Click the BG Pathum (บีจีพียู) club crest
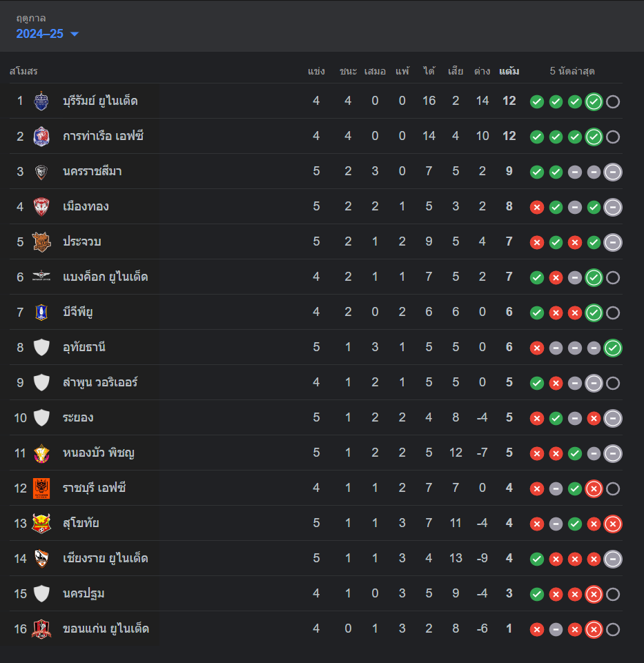644x663 pixels. (41, 312)
